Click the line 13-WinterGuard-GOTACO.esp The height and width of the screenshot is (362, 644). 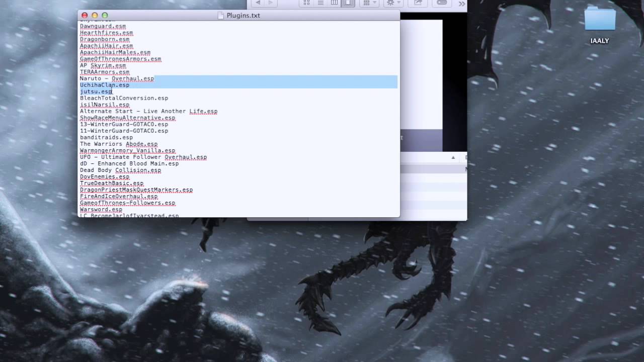point(124,124)
